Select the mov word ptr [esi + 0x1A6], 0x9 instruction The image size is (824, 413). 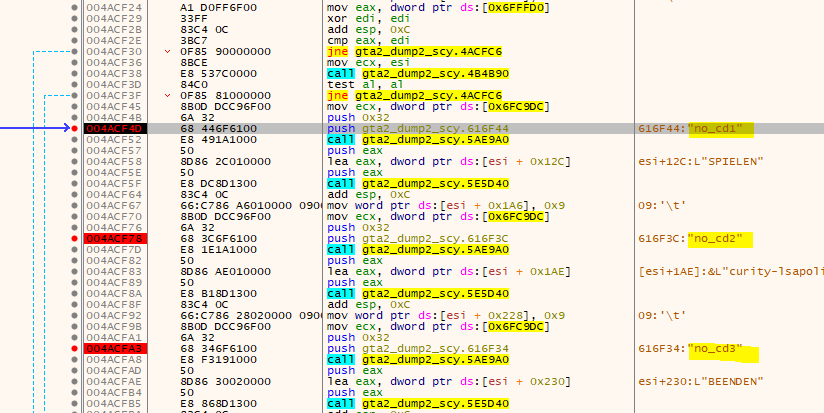[x=446, y=205]
